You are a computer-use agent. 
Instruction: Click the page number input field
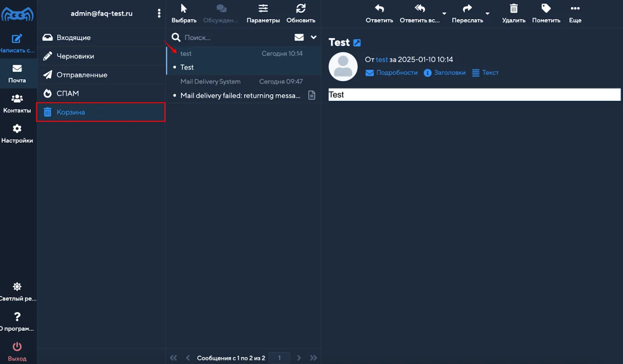(x=279, y=357)
